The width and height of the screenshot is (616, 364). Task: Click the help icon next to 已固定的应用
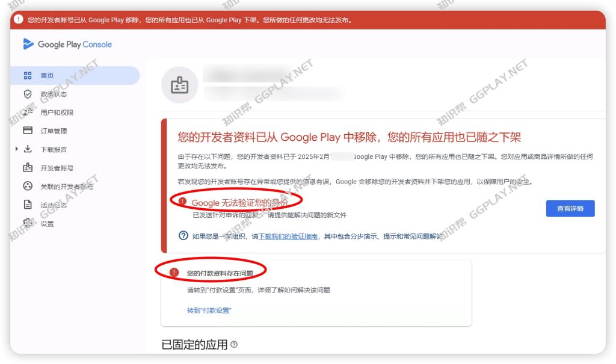(x=234, y=344)
